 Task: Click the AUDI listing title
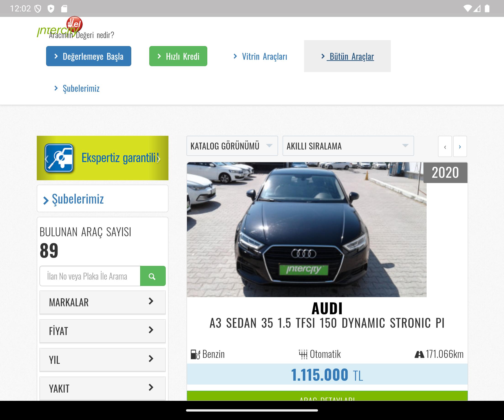point(327,308)
